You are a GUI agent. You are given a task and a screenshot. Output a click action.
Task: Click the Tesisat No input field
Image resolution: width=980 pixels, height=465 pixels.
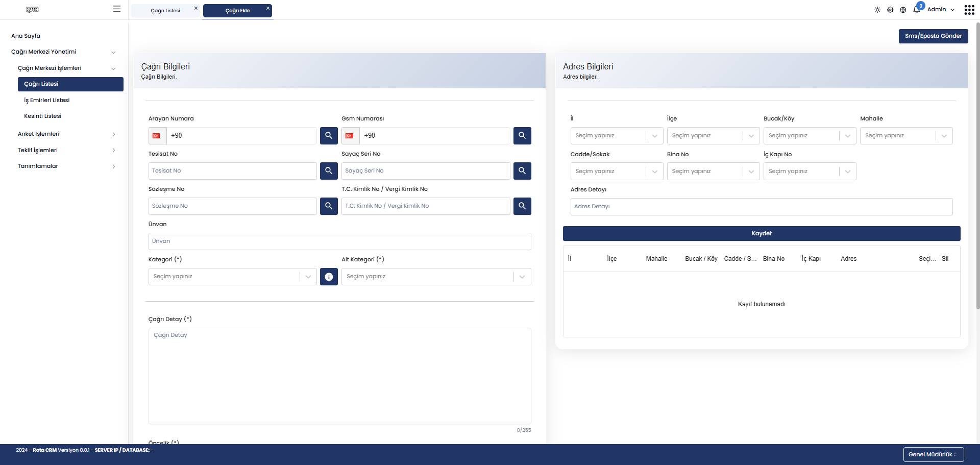pos(233,171)
